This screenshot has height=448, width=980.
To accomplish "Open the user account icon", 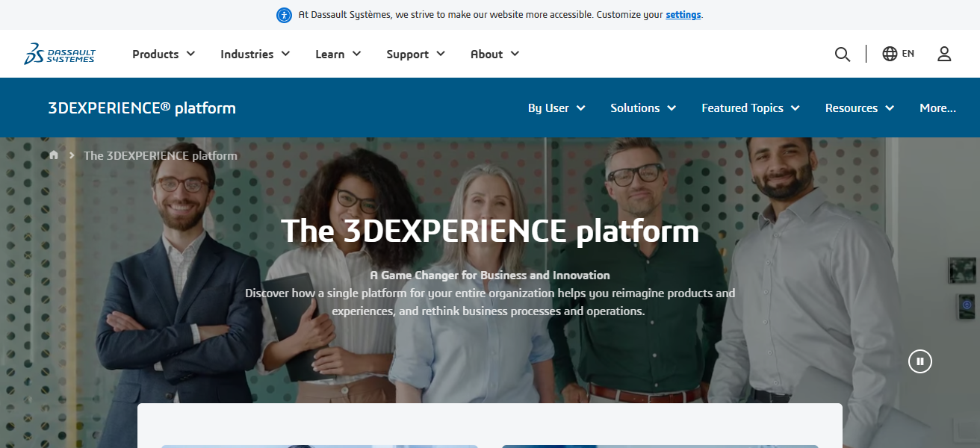I will (944, 54).
